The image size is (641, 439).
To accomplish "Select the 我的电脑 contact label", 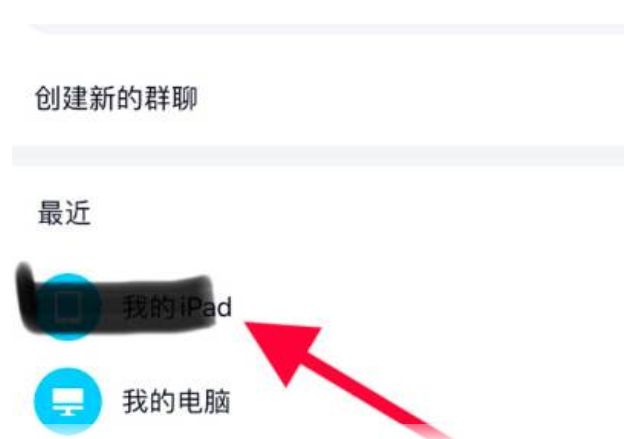I will coord(176,401).
